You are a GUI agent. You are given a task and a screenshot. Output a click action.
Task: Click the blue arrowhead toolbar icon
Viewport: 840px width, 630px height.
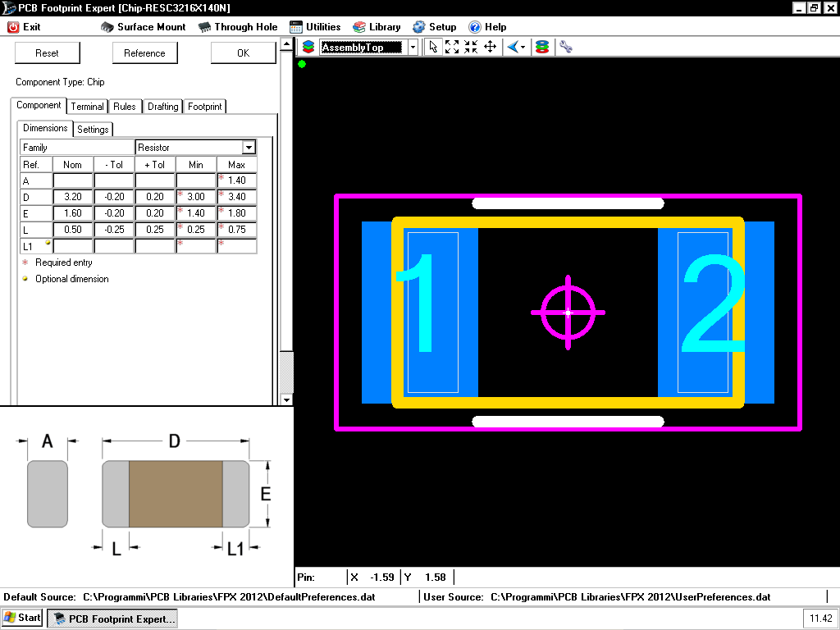[514, 47]
